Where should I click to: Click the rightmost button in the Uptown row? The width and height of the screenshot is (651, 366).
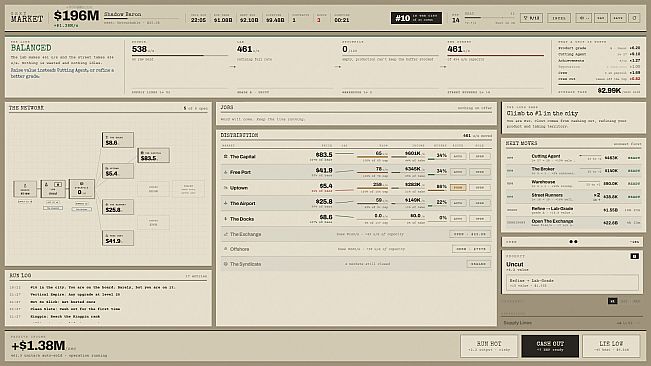[480, 188]
